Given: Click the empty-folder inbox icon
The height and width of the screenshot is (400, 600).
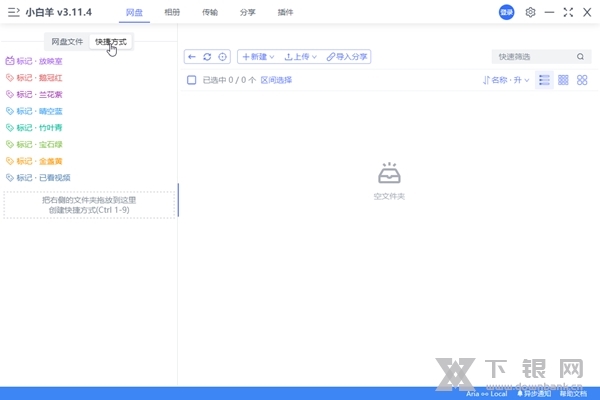Looking at the screenshot, I should click(x=389, y=173).
